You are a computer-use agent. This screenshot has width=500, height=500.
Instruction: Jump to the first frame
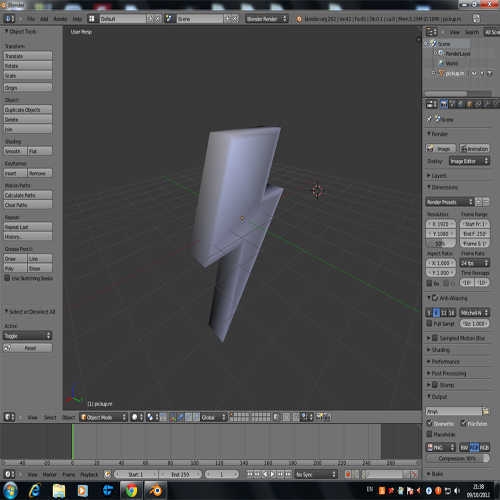pos(250,474)
